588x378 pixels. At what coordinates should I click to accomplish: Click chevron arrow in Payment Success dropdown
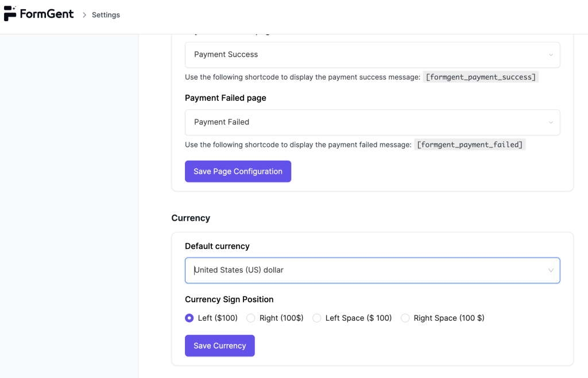pos(551,54)
